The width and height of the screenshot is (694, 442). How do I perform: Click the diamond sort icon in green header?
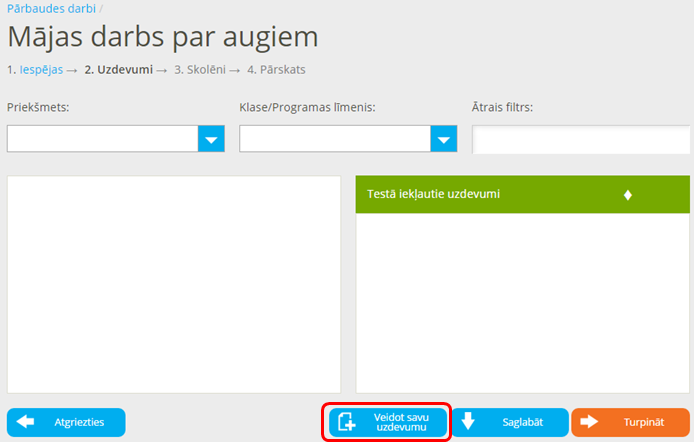628,195
